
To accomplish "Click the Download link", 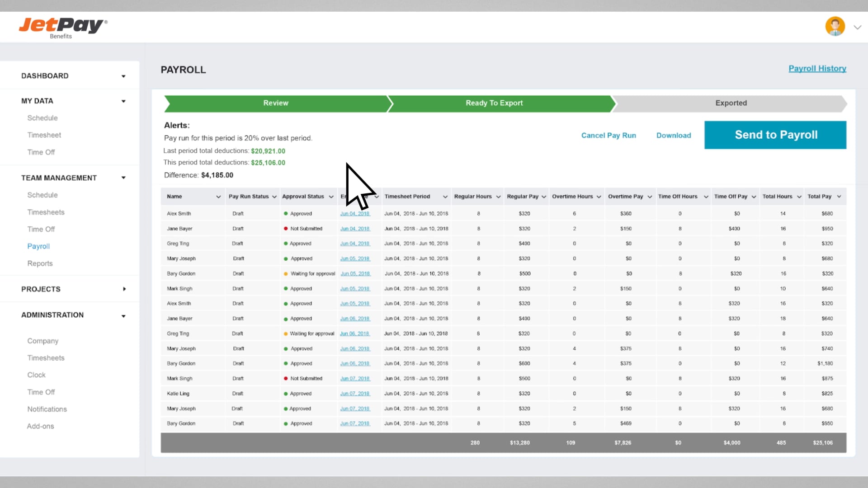I will [x=674, y=136].
